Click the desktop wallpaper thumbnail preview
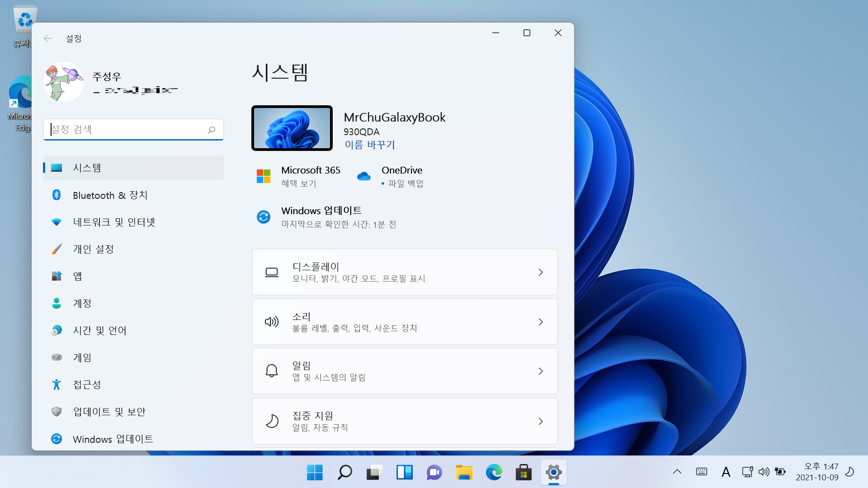868x488 pixels. [292, 128]
